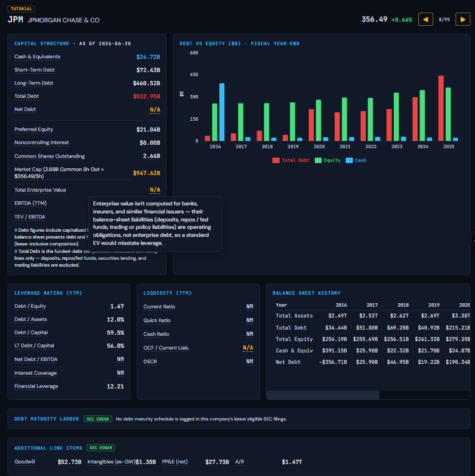Click the Goodwill line item label

tap(25, 462)
